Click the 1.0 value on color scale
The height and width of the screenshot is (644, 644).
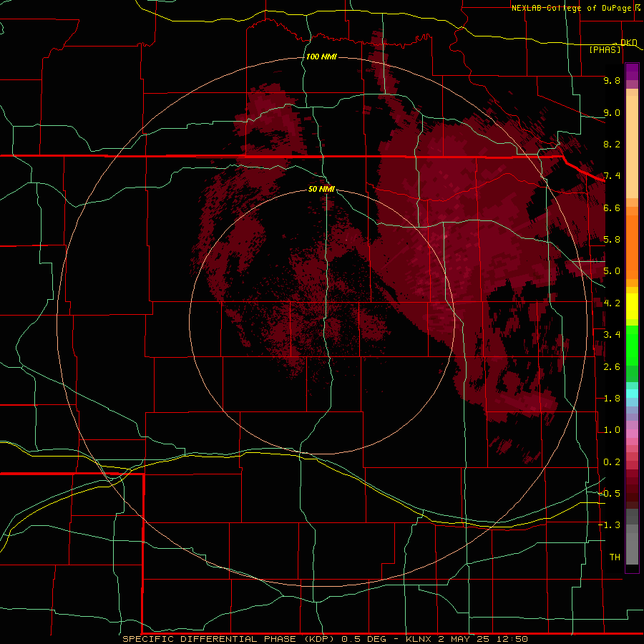[612, 430]
